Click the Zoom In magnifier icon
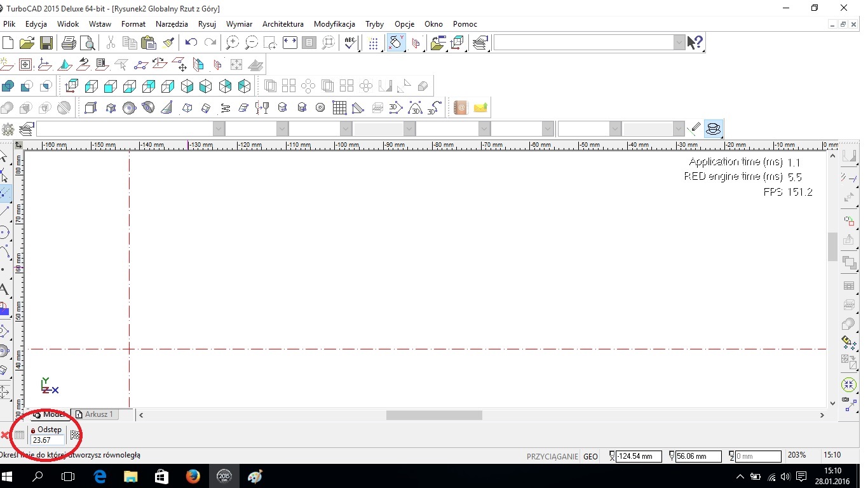 (x=233, y=43)
